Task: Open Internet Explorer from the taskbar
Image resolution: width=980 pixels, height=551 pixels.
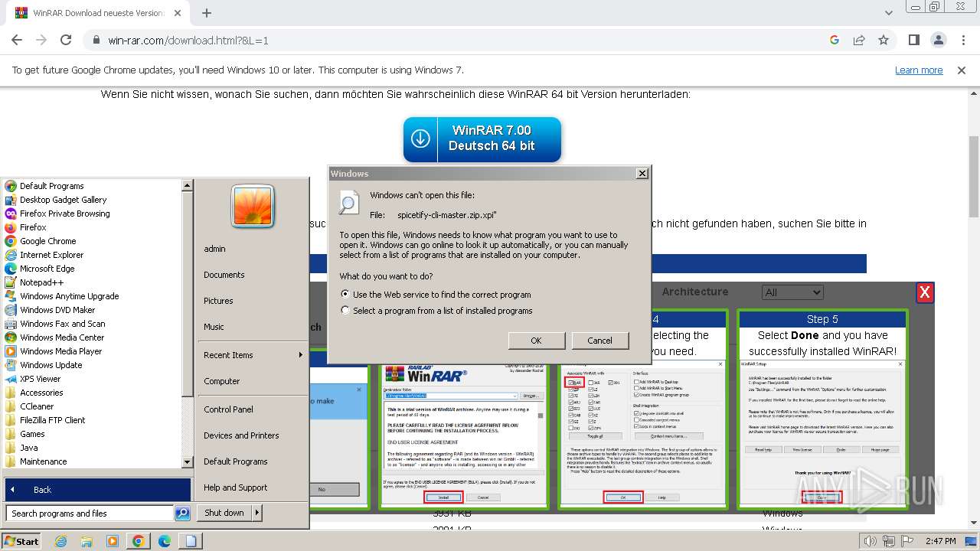Action: [61, 541]
